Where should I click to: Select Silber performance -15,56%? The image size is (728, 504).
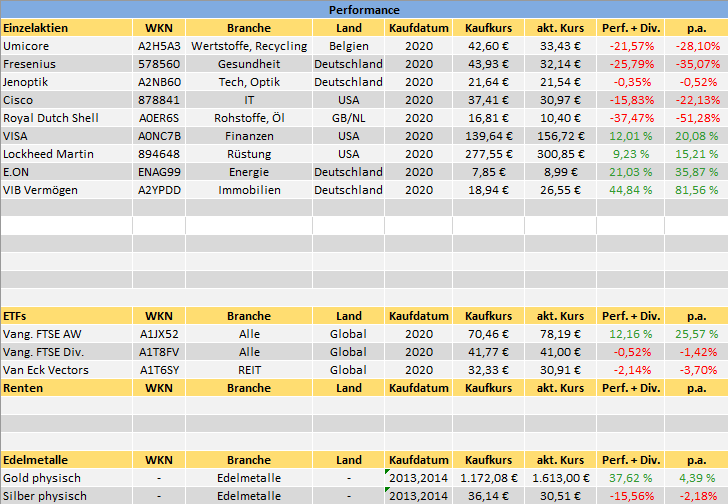click(631, 496)
